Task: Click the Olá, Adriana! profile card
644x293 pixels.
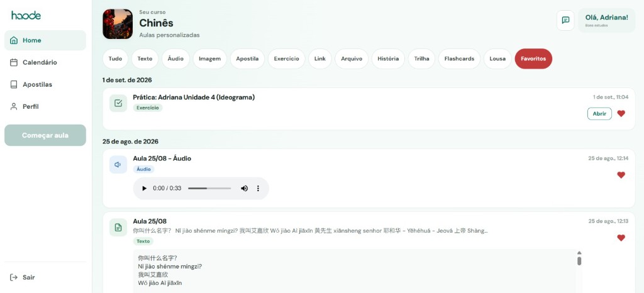Action: tap(606, 20)
